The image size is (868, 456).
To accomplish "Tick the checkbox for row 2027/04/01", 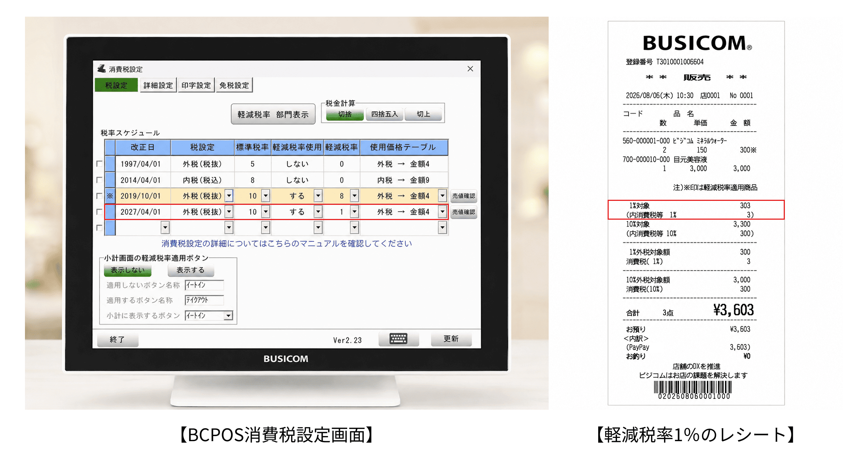I will 99,212.
